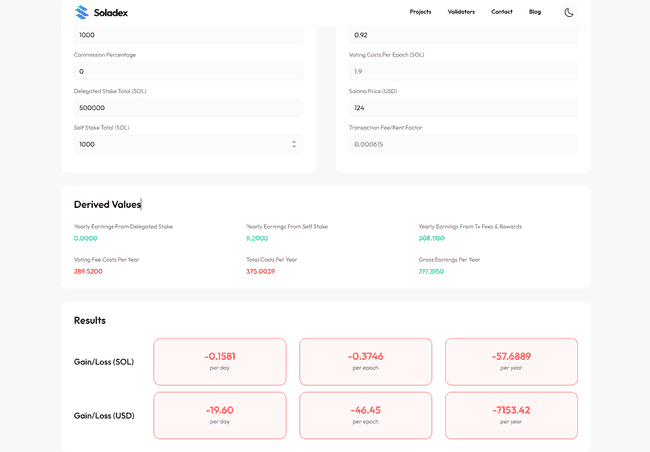This screenshot has height=452, width=650.
Task: Toggle dark mode with moon icon
Action: click(569, 13)
